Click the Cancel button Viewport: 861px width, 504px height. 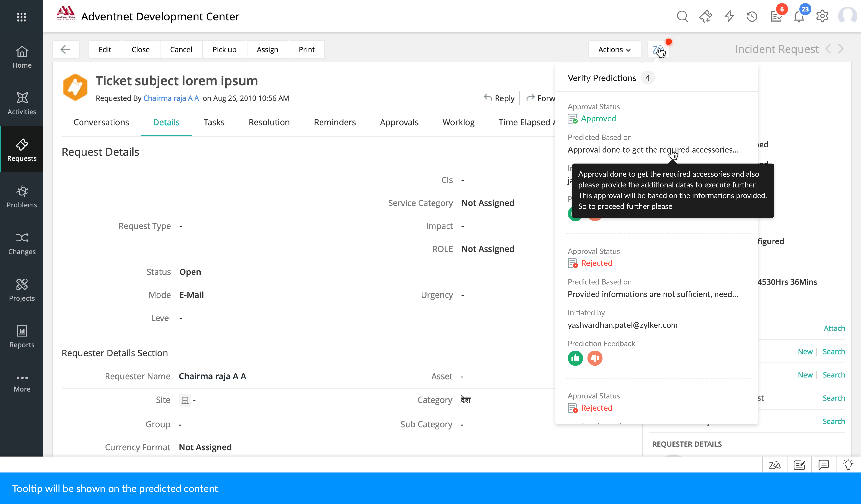(x=181, y=50)
